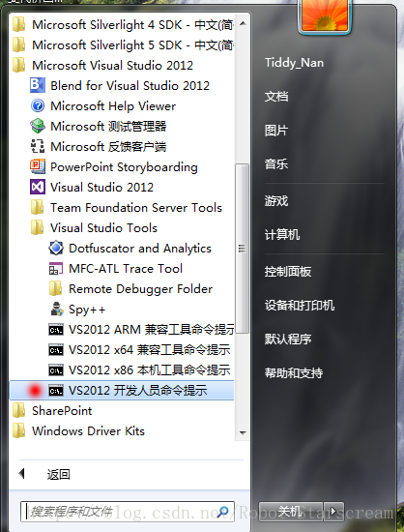Open 图片 pictures link
Image resolution: width=404 pixels, height=532 pixels.
pyautogui.click(x=276, y=131)
